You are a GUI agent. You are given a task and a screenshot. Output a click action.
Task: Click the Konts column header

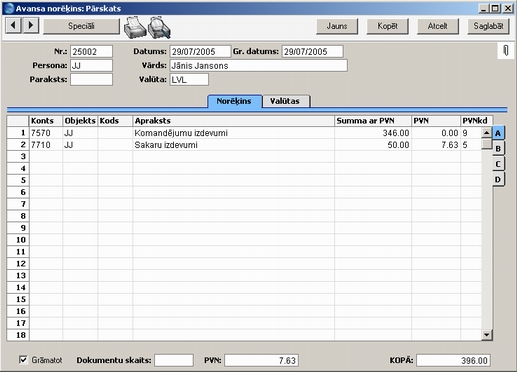pyautogui.click(x=46, y=121)
